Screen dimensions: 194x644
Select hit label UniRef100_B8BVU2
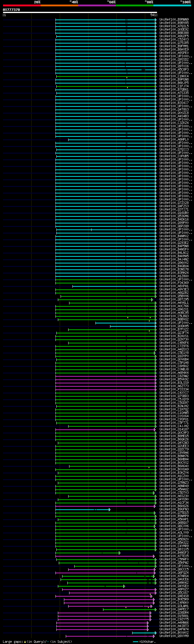point(174,320)
